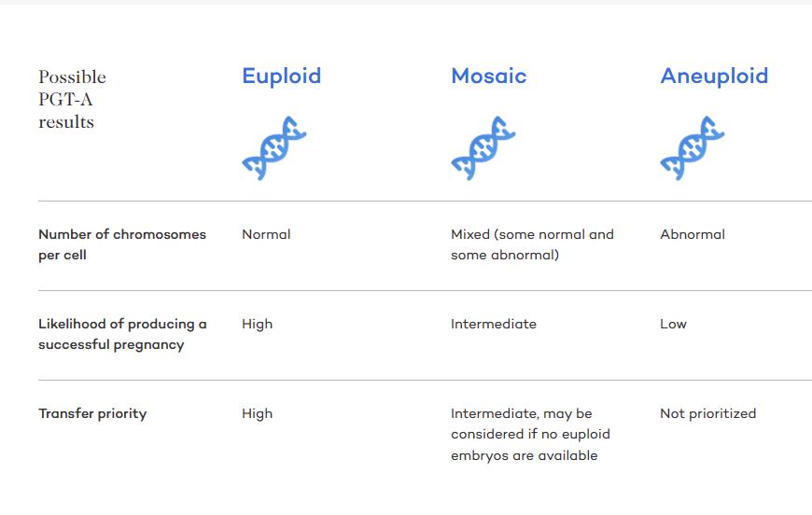The width and height of the screenshot is (812, 515).
Task: Click the 'Likelihood of producing a successful pregnancy' label
Action: pos(122,334)
